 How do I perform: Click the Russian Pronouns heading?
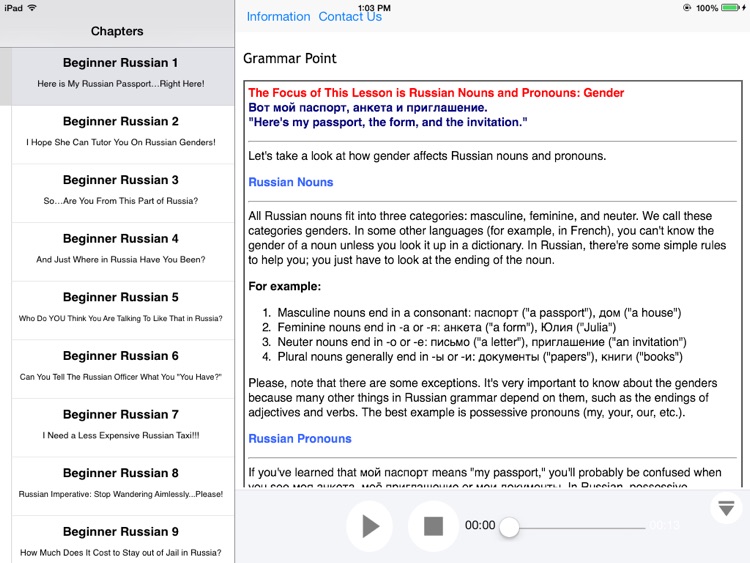(x=300, y=439)
